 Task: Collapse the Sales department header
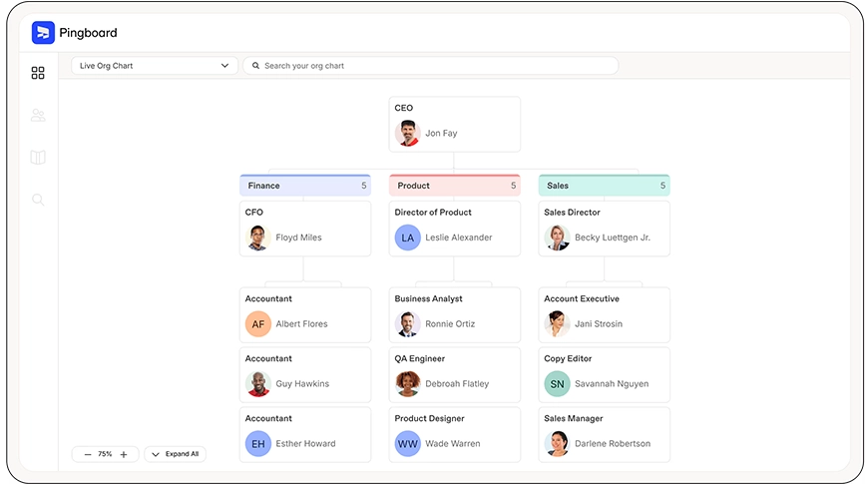[604, 186]
